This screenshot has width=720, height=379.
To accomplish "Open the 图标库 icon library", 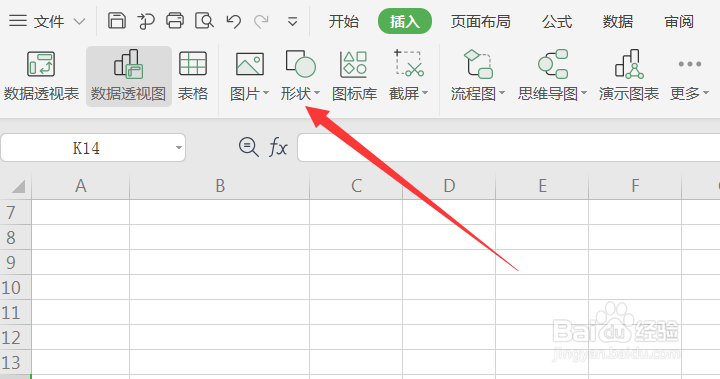I will pos(354,76).
